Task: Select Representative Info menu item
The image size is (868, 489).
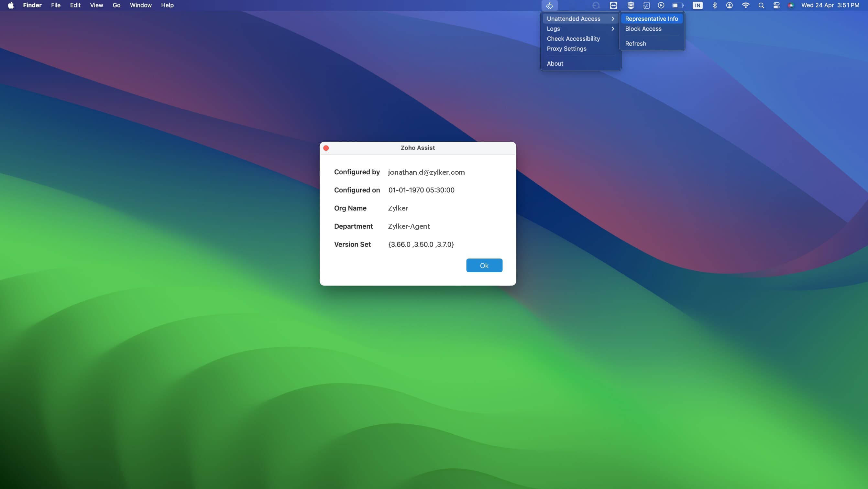Action: [x=651, y=19]
